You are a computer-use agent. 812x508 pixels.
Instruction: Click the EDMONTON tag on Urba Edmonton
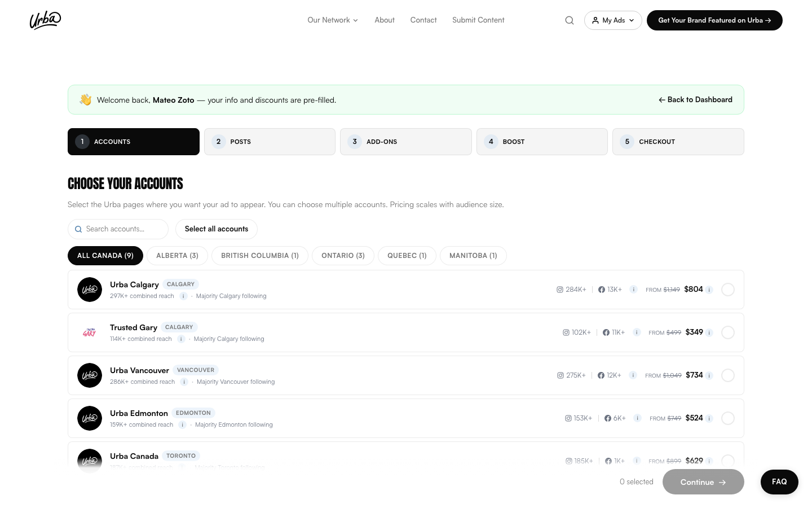[x=193, y=413]
